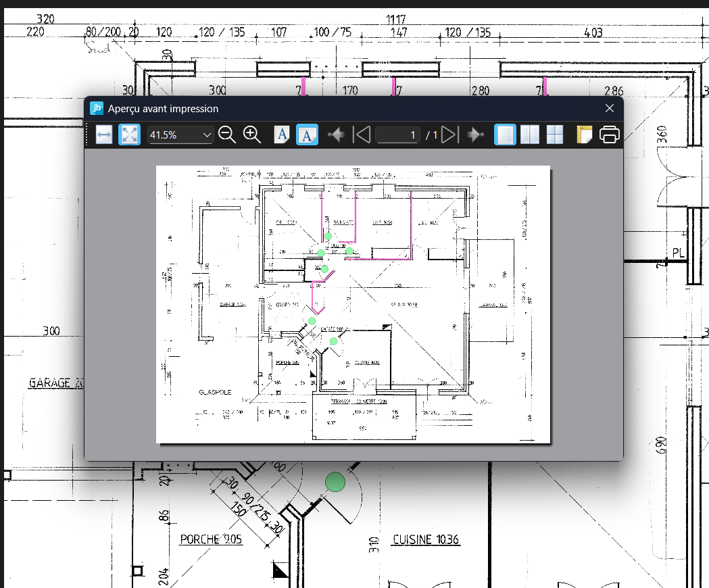Image resolution: width=709 pixels, height=588 pixels.
Task: Switch to portrait orientation
Action: pos(282,134)
